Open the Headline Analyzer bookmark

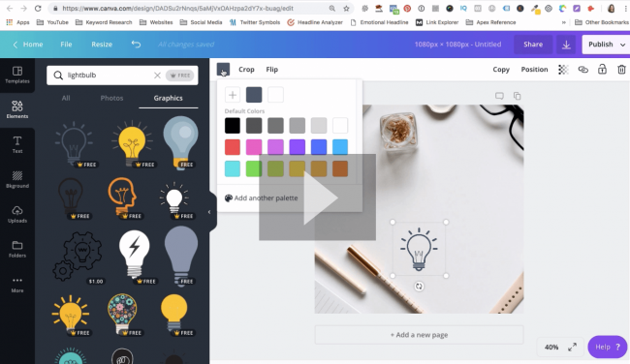tap(315, 22)
